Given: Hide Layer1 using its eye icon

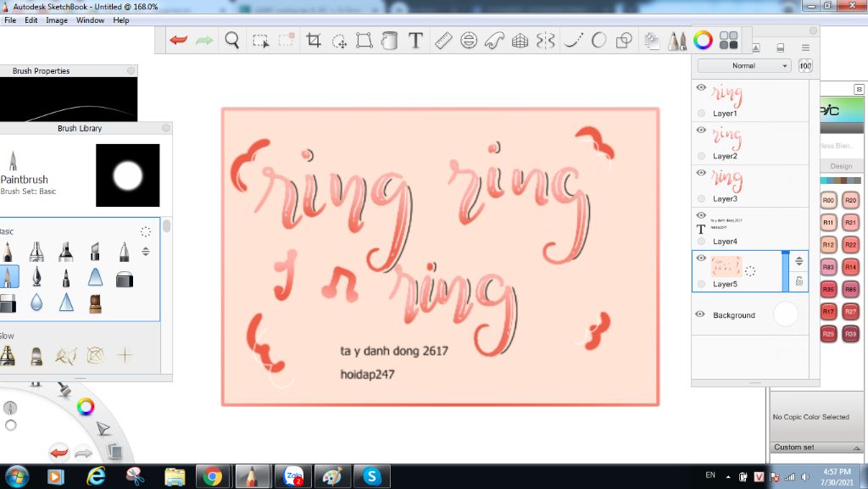Looking at the screenshot, I should (701, 87).
